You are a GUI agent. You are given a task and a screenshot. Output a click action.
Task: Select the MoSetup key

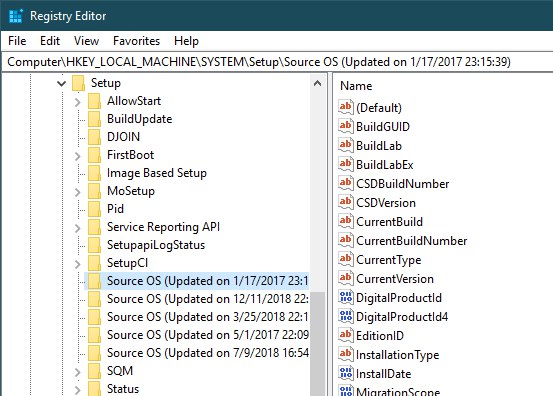tap(131, 191)
